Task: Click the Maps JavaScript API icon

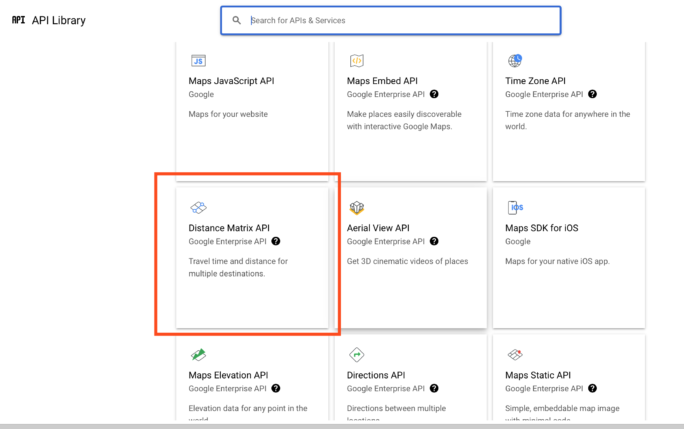Action: (x=198, y=61)
